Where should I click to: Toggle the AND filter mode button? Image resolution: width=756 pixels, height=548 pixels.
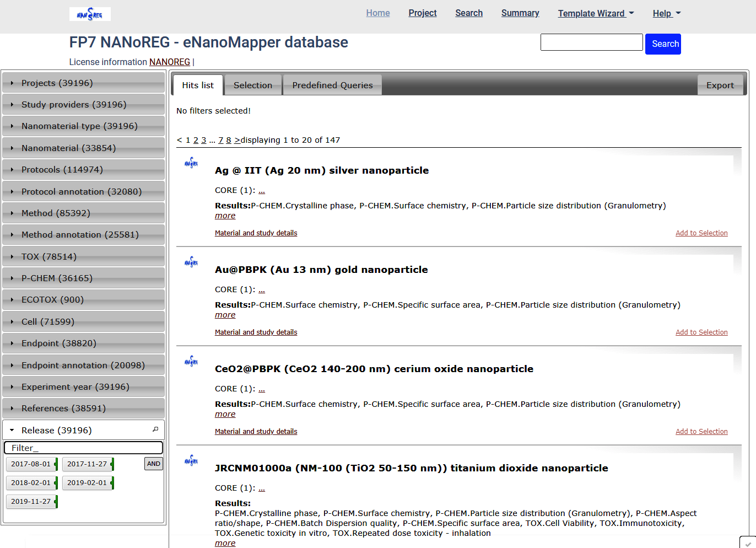(154, 464)
